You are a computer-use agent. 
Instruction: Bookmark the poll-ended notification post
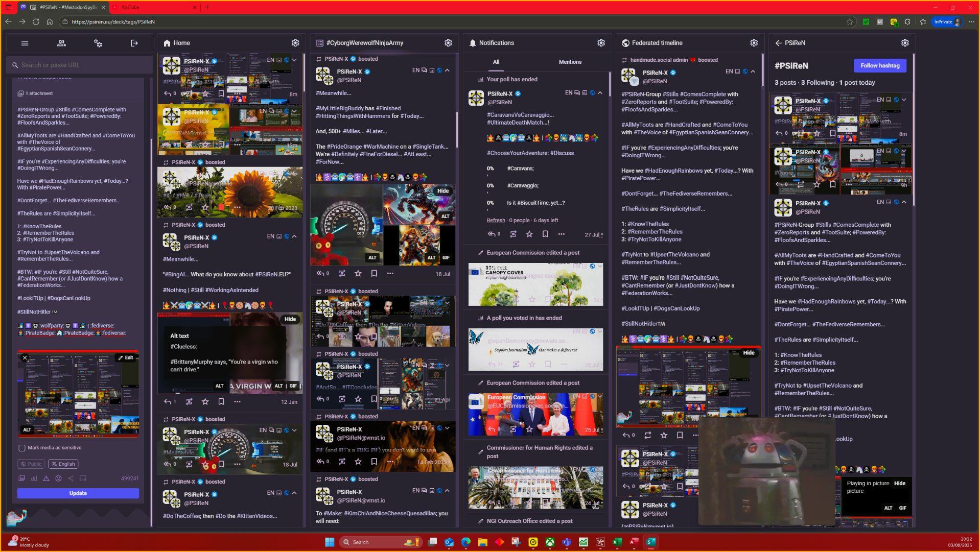pos(545,234)
